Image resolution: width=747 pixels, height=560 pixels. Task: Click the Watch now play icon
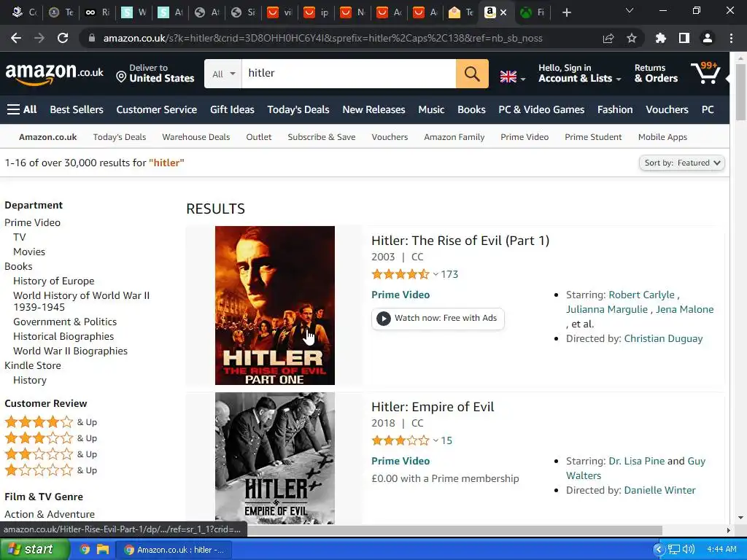(x=384, y=318)
